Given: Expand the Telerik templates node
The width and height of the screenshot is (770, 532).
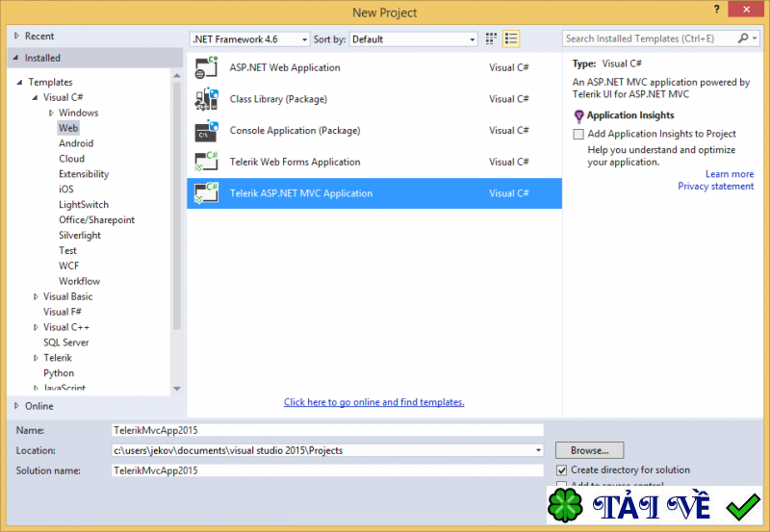Looking at the screenshot, I should point(36,358).
